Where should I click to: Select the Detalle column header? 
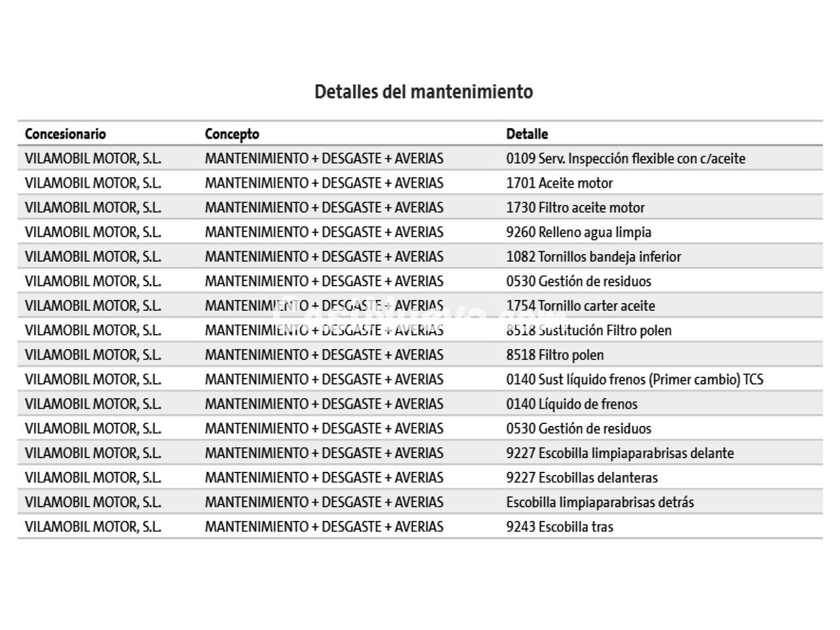[x=526, y=134]
